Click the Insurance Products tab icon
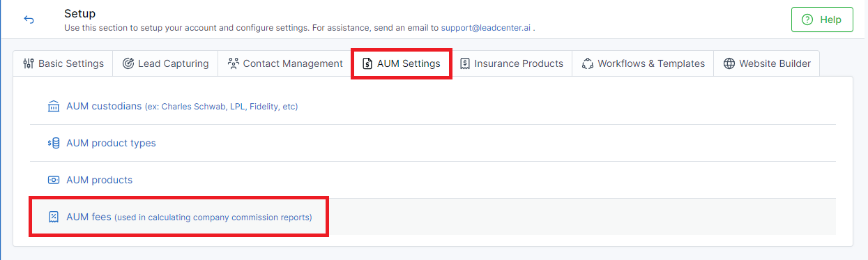Viewport: 868px width, 260px height. 465,63
